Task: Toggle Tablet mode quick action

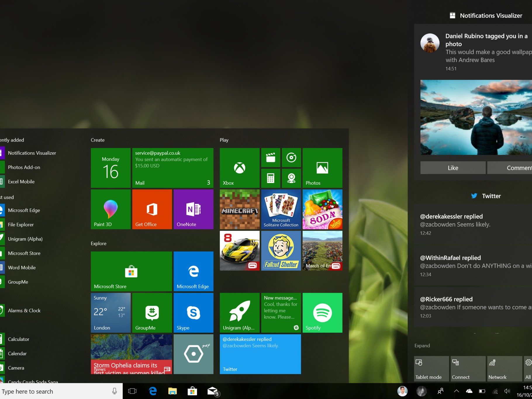Action: [431, 369]
